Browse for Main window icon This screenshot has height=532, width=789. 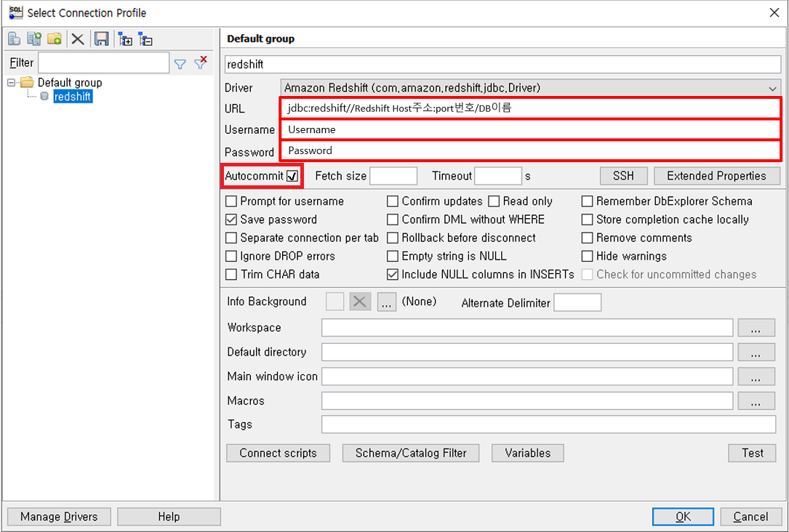pos(756,376)
